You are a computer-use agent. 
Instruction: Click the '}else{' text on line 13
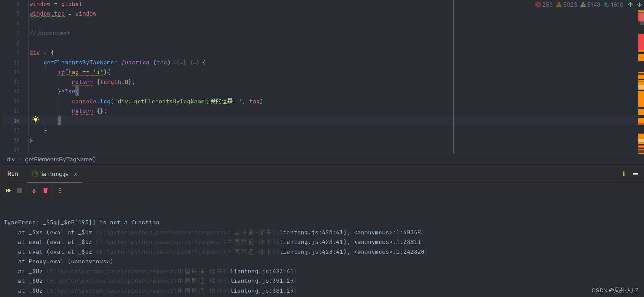click(68, 92)
